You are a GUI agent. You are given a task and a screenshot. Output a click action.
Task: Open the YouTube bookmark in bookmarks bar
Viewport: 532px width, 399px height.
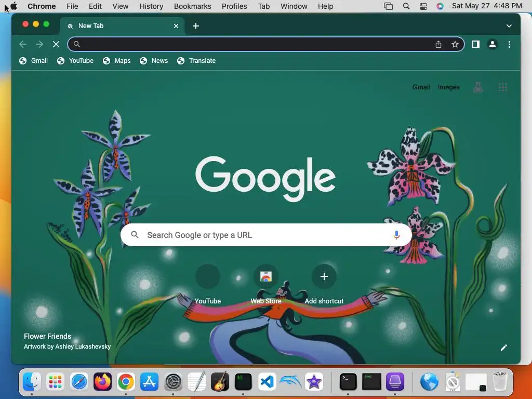tap(75, 61)
